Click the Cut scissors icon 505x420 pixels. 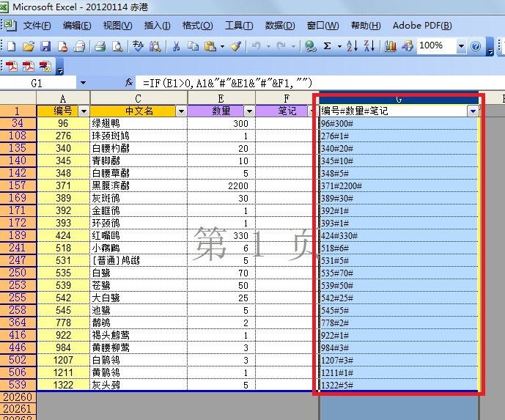tap(176, 46)
